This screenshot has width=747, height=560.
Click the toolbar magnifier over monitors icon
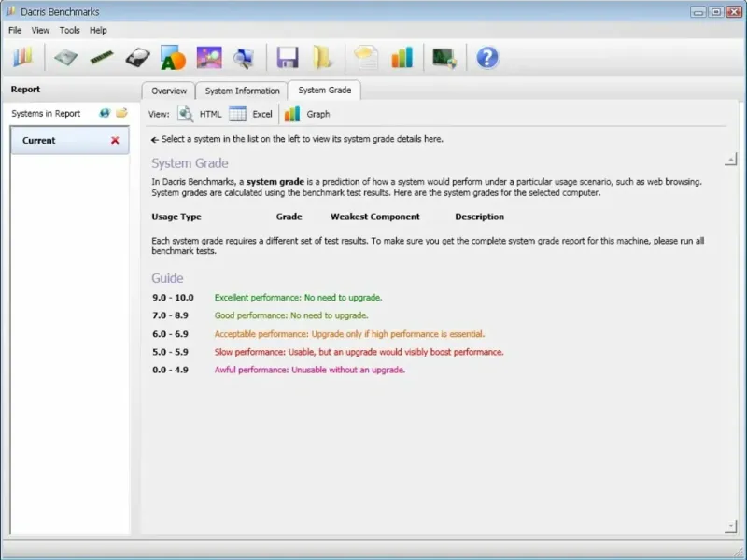pos(244,58)
